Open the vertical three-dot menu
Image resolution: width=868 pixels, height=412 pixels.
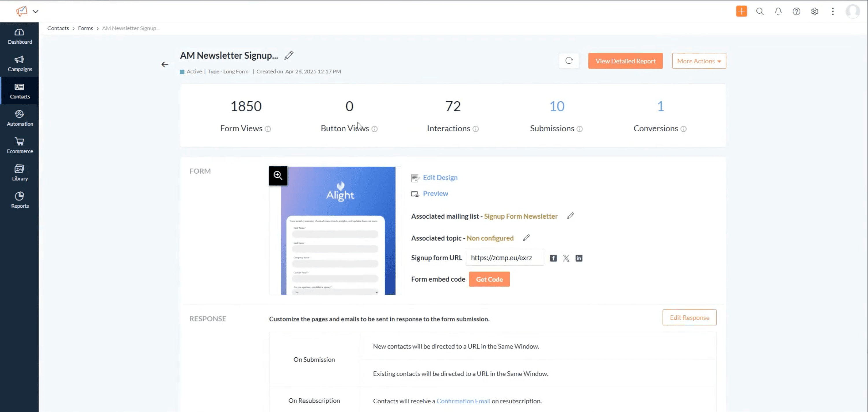click(x=833, y=11)
